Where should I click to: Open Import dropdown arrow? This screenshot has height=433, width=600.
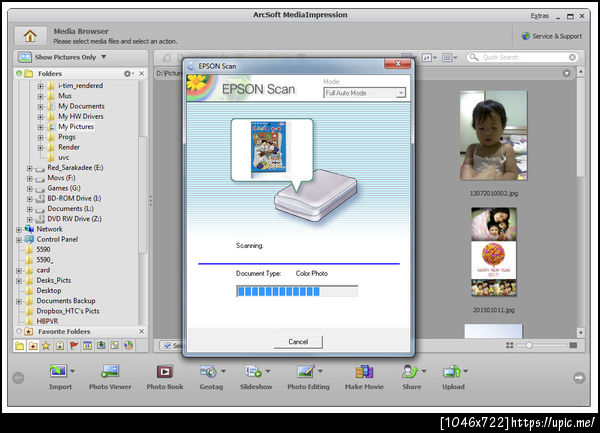tap(72, 371)
